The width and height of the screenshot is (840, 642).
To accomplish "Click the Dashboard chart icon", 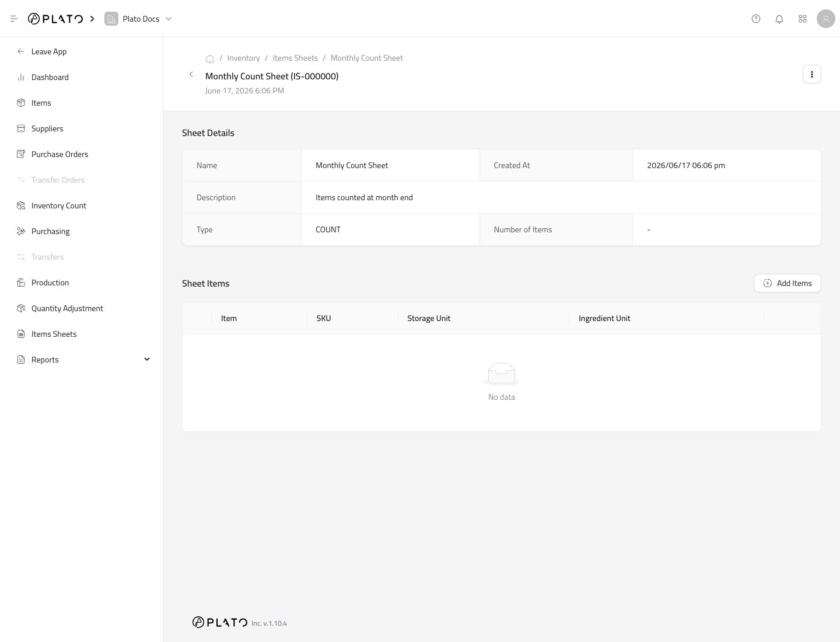I will pos(21,77).
